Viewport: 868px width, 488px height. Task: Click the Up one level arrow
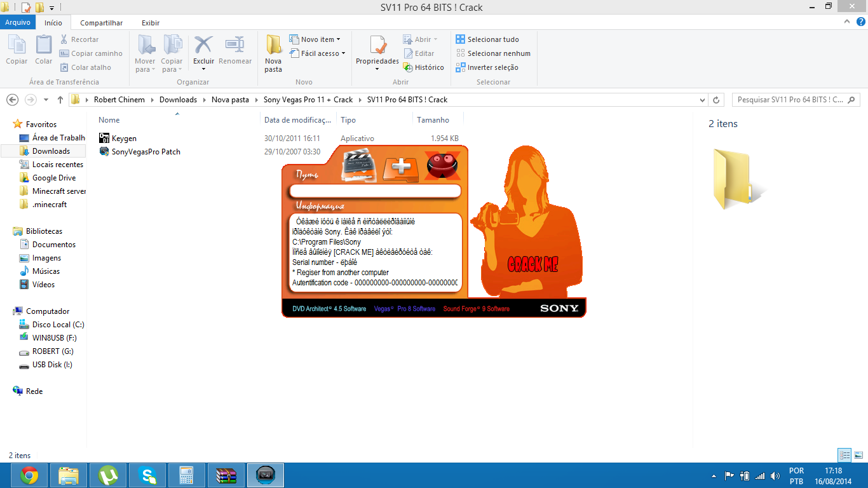point(60,100)
